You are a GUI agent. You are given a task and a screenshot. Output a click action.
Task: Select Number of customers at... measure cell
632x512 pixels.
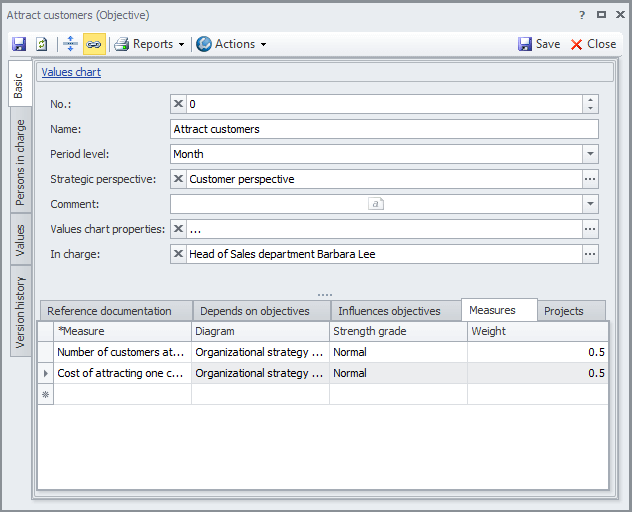click(123, 352)
